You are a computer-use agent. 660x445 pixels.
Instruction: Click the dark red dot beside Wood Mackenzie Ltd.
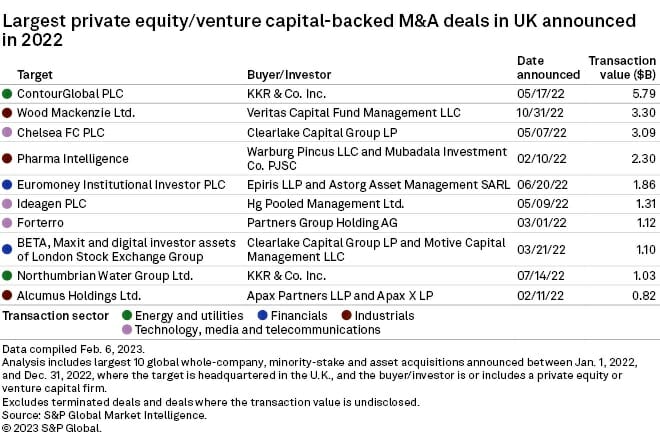coord(8,113)
